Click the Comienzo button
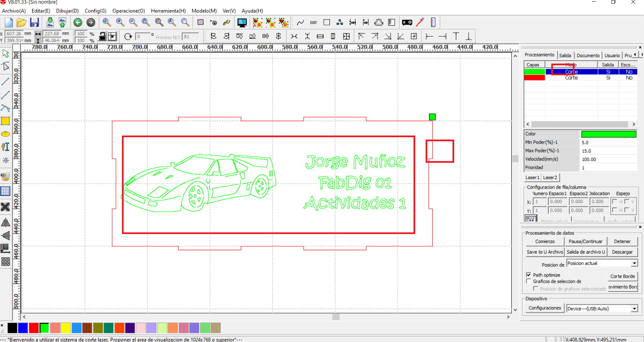Viewport: 644px width, 342px height. tap(545, 241)
